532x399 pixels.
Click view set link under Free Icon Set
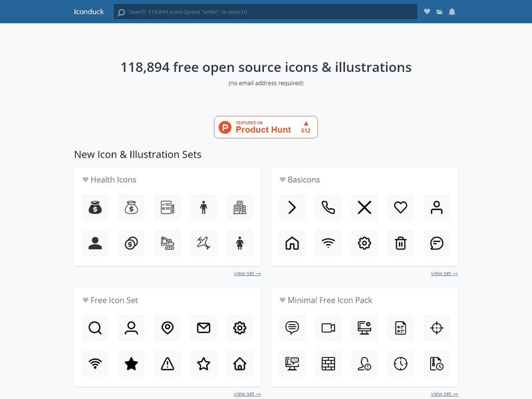point(247,394)
